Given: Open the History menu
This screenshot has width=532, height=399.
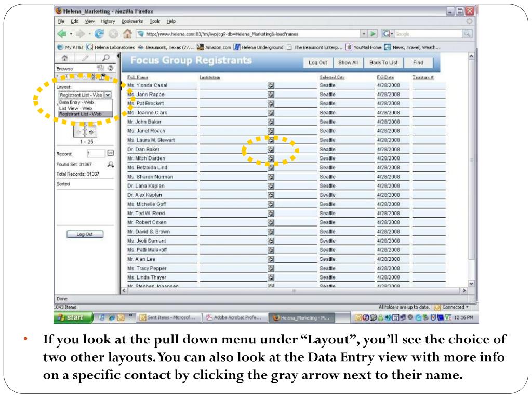Looking at the screenshot, I should pyautogui.click(x=108, y=21).
